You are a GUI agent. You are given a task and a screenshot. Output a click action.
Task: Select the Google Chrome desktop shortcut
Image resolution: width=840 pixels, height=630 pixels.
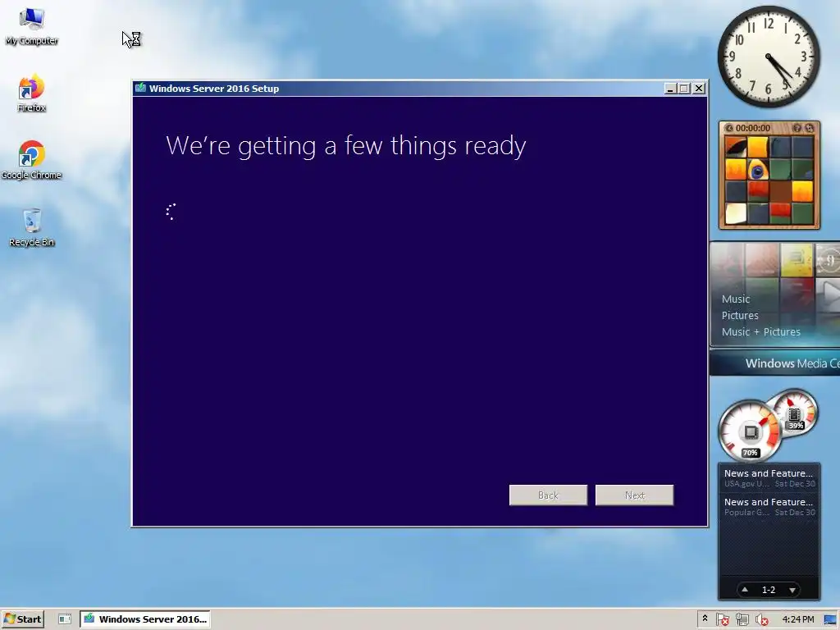(32, 160)
